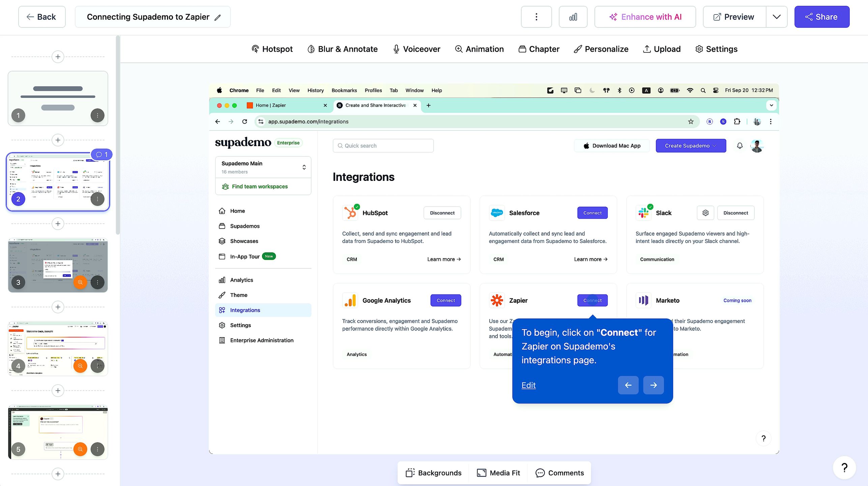Open Blur & Annotate tool

(342, 49)
